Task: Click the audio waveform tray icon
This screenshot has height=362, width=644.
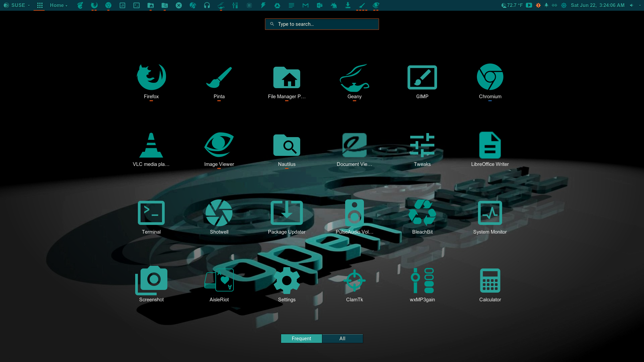Action: click(554, 5)
